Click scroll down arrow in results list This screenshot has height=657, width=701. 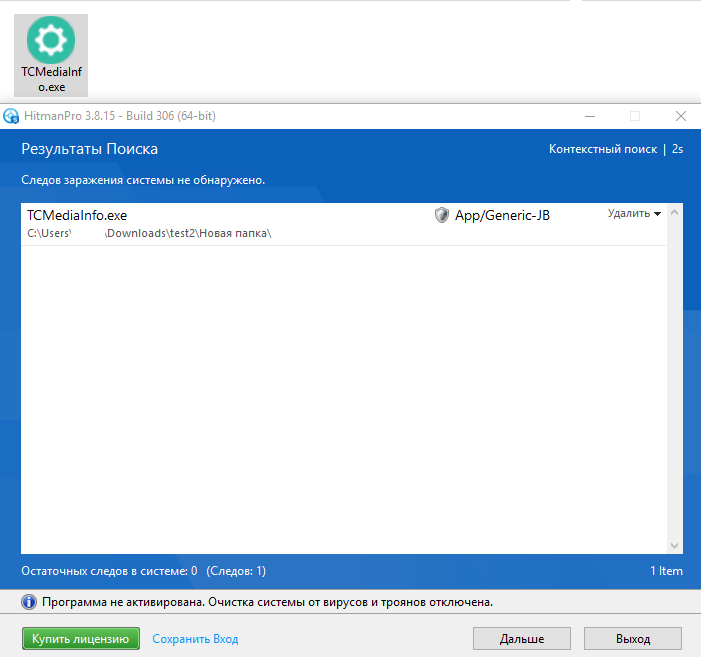[x=675, y=546]
